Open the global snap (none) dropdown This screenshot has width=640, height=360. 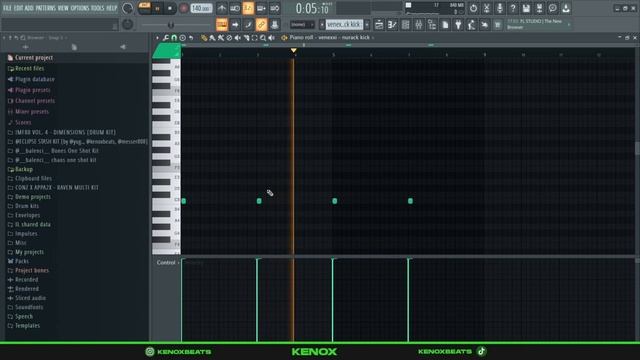click(302, 25)
